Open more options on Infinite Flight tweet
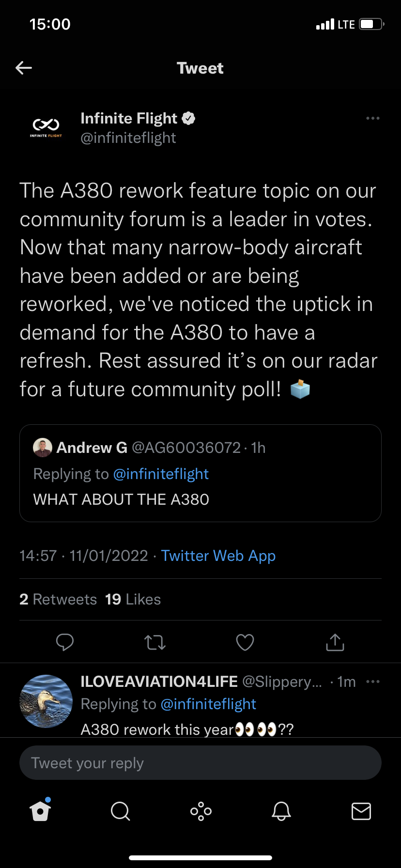Image resolution: width=401 pixels, height=868 pixels. click(372, 118)
